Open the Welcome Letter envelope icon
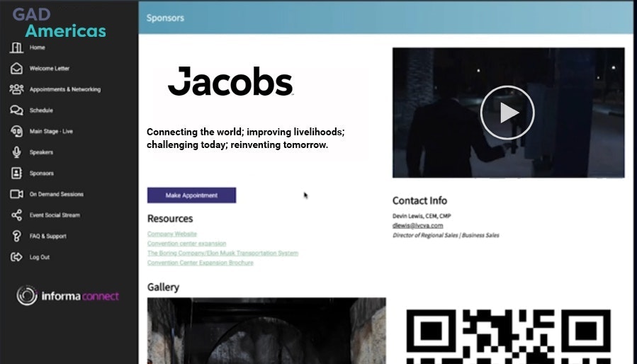This screenshot has width=637, height=364. 16,69
